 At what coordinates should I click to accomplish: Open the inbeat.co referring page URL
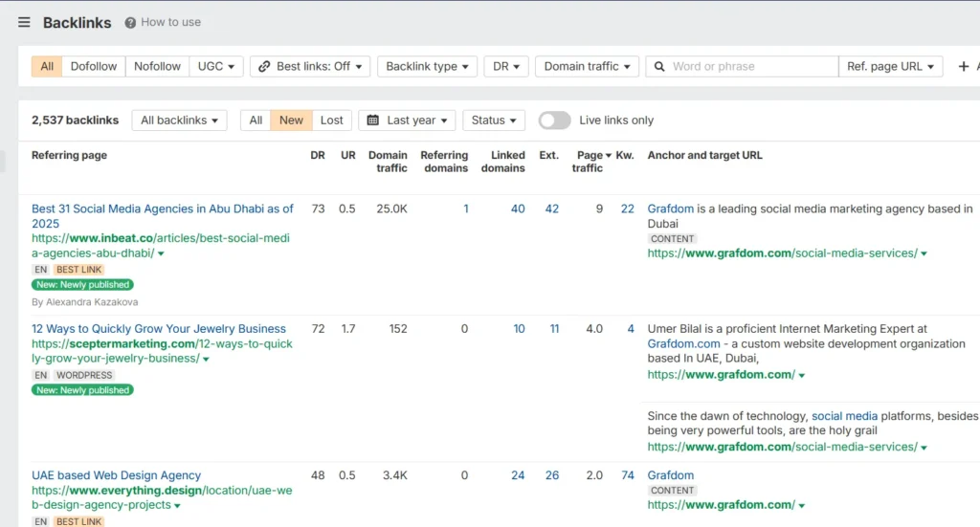click(x=160, y=246)
